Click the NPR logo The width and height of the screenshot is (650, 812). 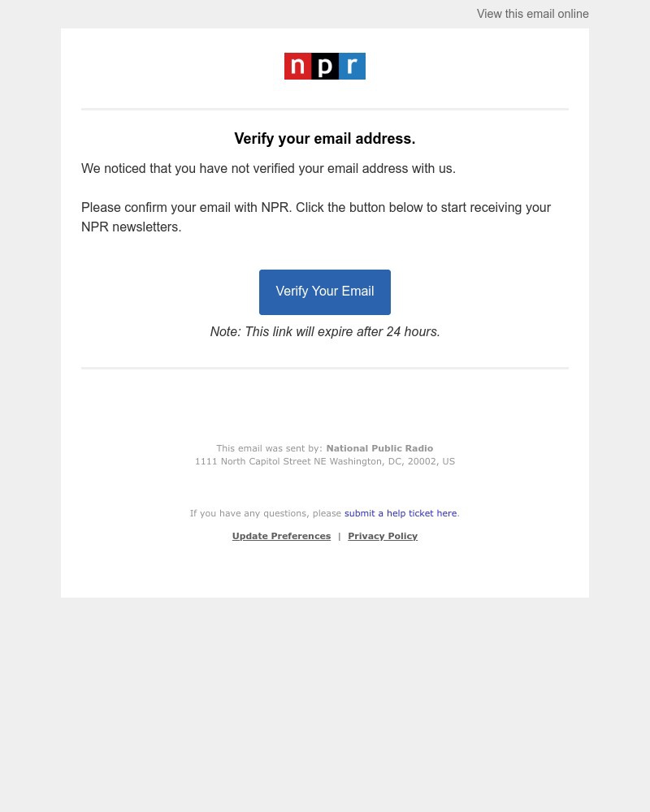[325, 66]
